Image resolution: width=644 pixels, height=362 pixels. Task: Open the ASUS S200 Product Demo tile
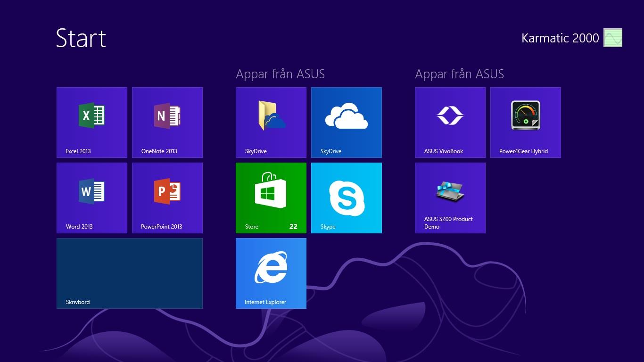click(450, 198)
